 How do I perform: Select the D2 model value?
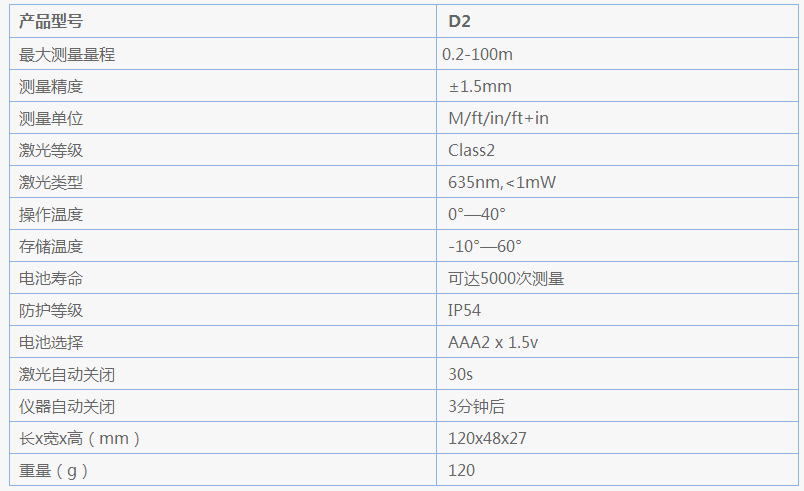pos(459,22)
